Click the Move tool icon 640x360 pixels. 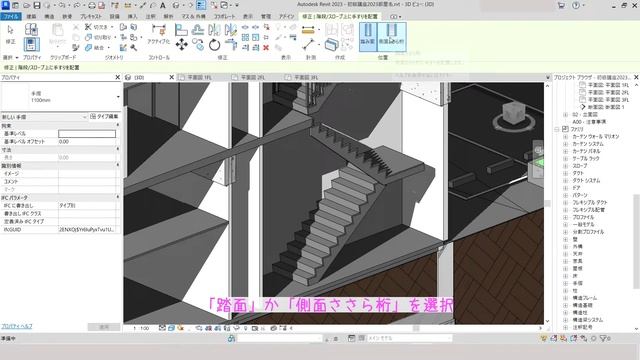click(182, 44)
